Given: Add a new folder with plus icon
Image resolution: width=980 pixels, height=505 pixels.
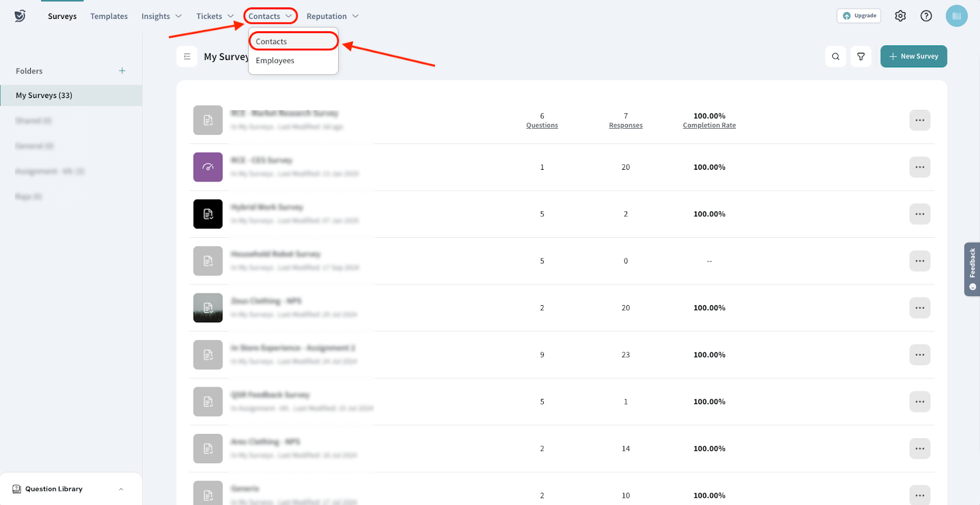Looking at the screenshot, I should 122,71.
